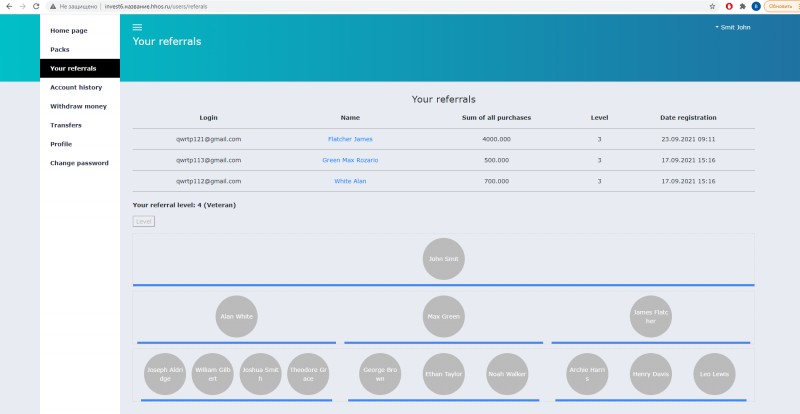Click the Name column header
Image resolution: width=800 pixels, height=414 pixels.
[x=350, y=117]
